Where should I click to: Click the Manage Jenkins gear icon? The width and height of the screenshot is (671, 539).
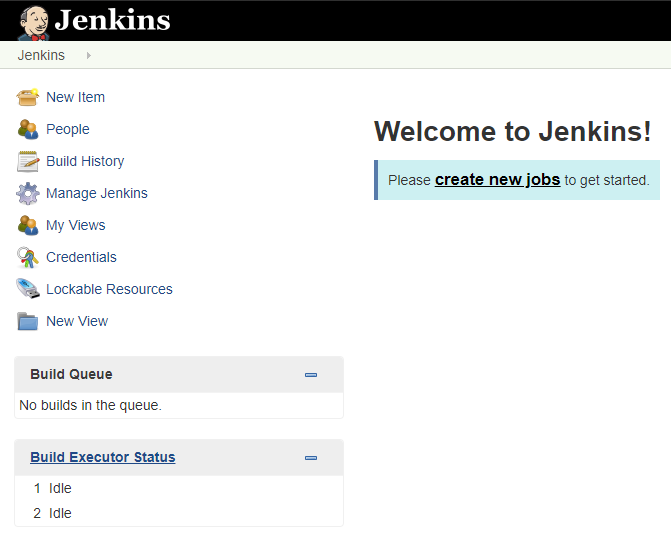[28, 193]
